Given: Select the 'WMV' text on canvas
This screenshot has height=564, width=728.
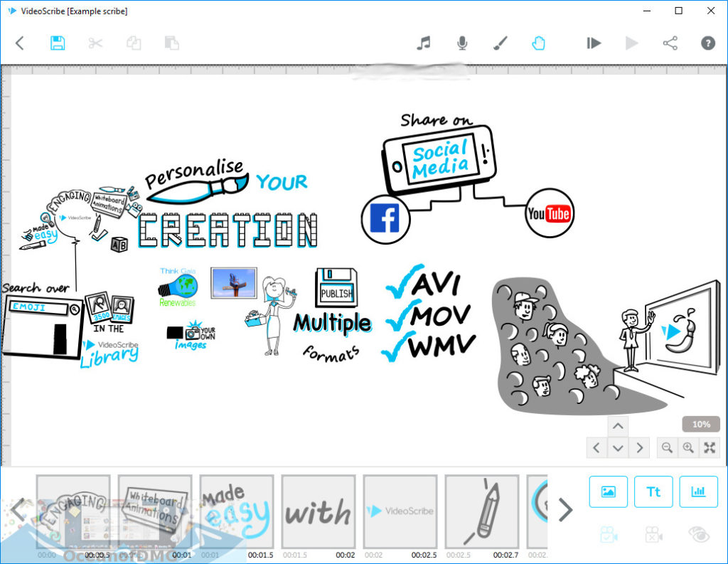Looking at the screenshot, I should point(441,346).
